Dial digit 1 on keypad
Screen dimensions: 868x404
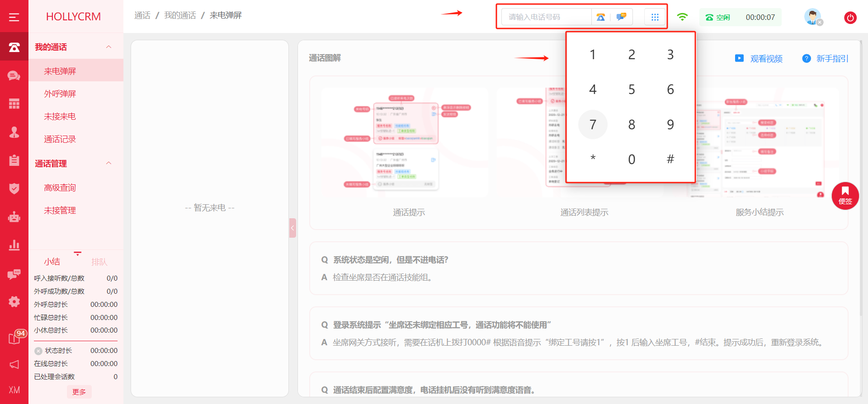593,55
